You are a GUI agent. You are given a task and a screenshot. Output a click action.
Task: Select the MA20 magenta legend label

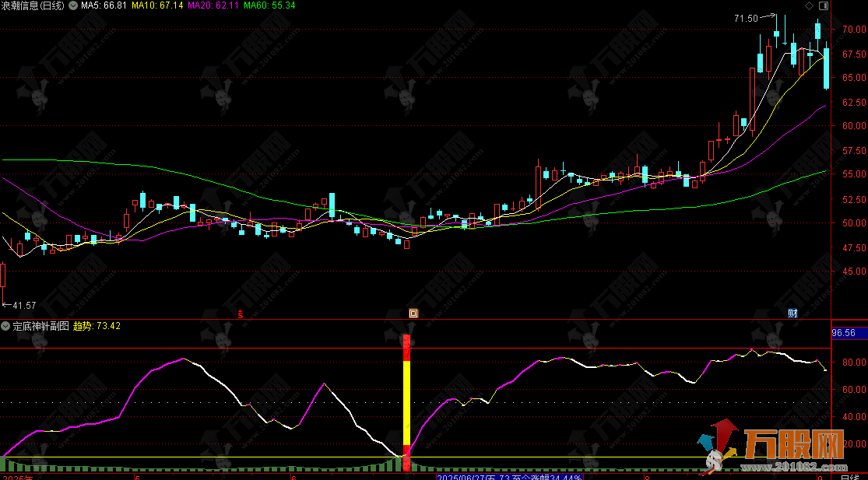pos(213,5)
